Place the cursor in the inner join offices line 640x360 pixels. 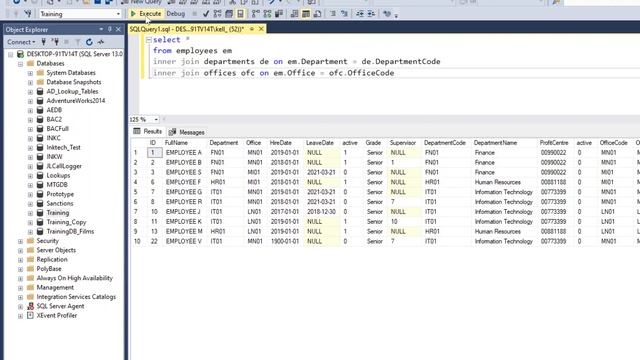tap(273, 73)
